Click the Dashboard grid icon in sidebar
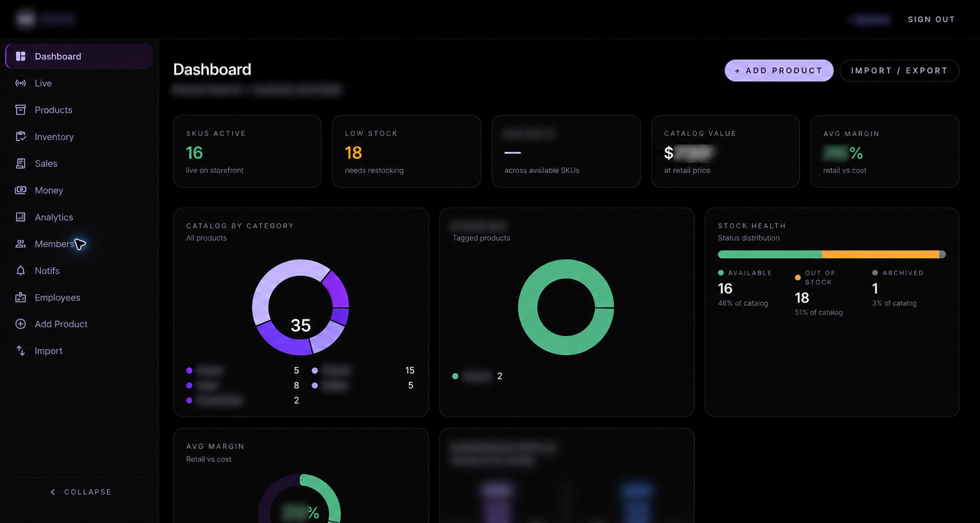Image resolution: width=980 pixels, height=523 pixels. coord(21,56)
